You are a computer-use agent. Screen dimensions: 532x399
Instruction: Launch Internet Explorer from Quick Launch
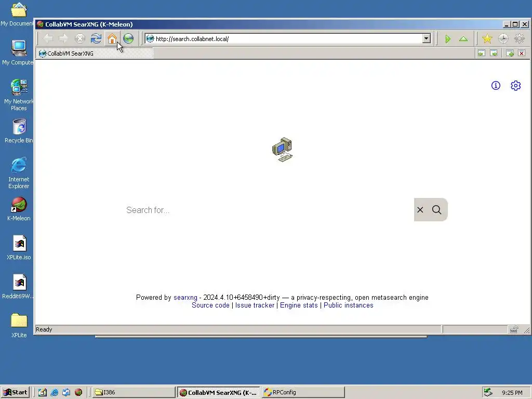[x=54, y=392]
